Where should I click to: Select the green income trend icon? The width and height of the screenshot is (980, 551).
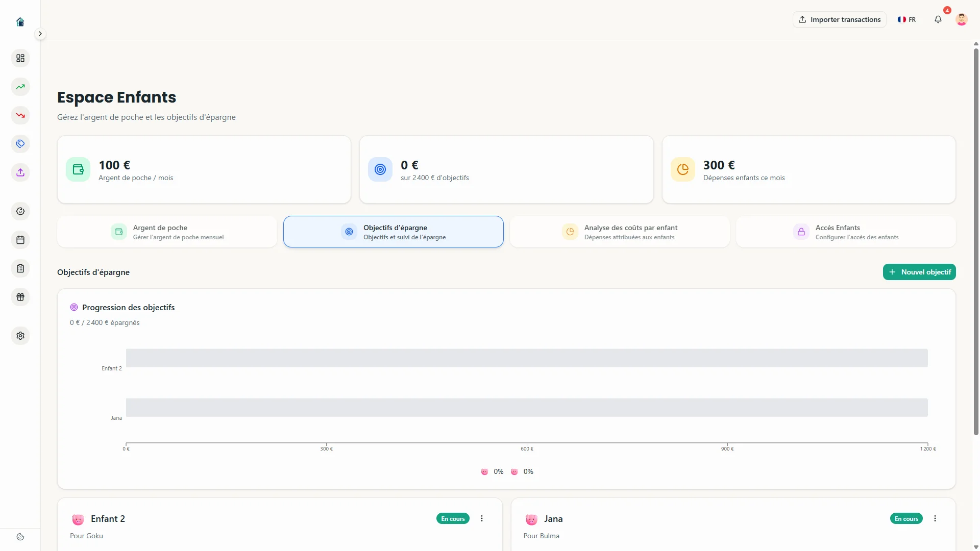[x=20, y=87]
